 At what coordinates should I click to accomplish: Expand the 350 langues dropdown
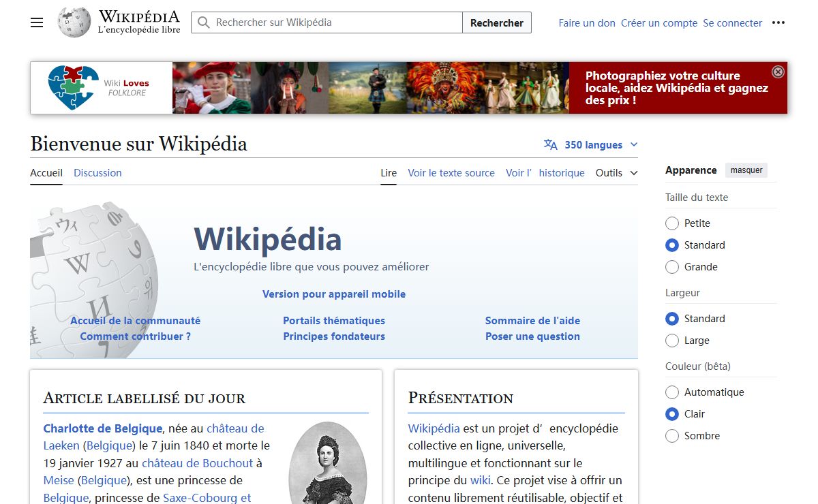(x=591, y=144)
